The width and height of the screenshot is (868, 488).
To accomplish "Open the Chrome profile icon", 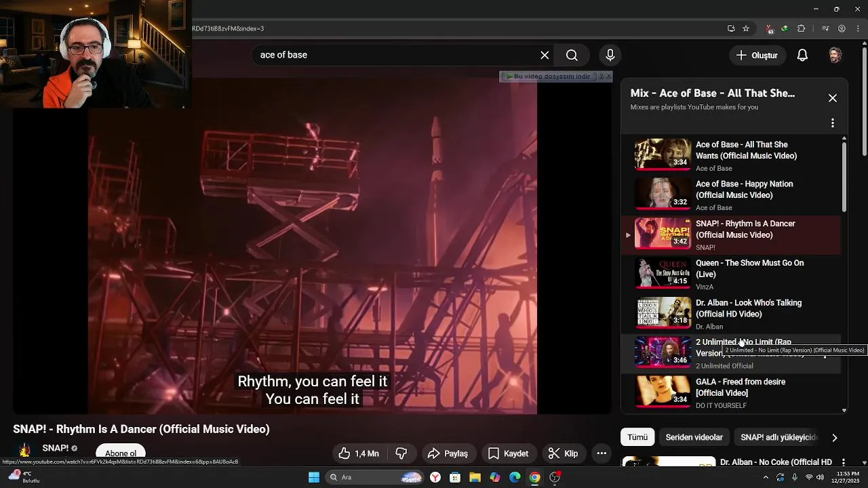I will tap(842, 28).
